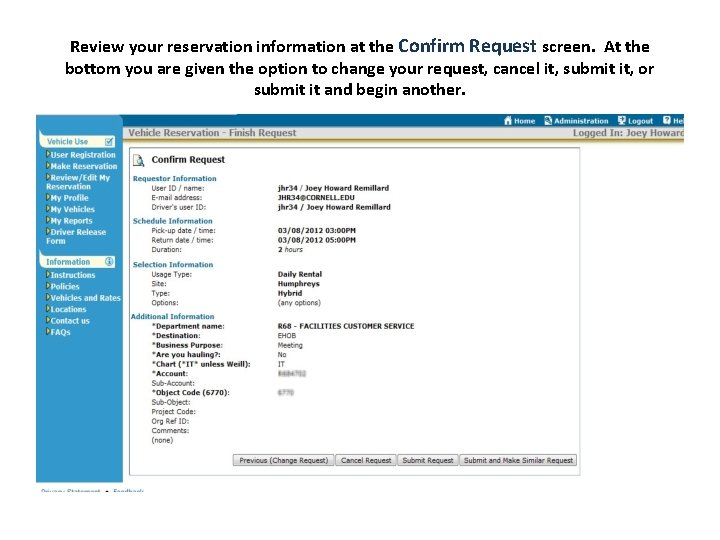Image resolution: width=720 pixels, height=540 pixels.
Task: Go to My Profile in sidebar
Action: pyautogui.click(x=69, y=198)
